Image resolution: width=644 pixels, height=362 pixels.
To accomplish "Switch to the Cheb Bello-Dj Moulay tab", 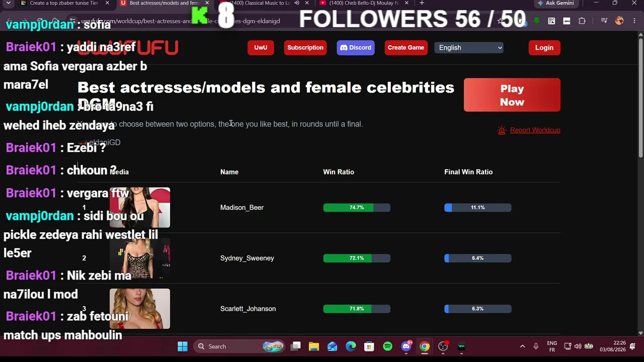I will click(x=363, y=3).
